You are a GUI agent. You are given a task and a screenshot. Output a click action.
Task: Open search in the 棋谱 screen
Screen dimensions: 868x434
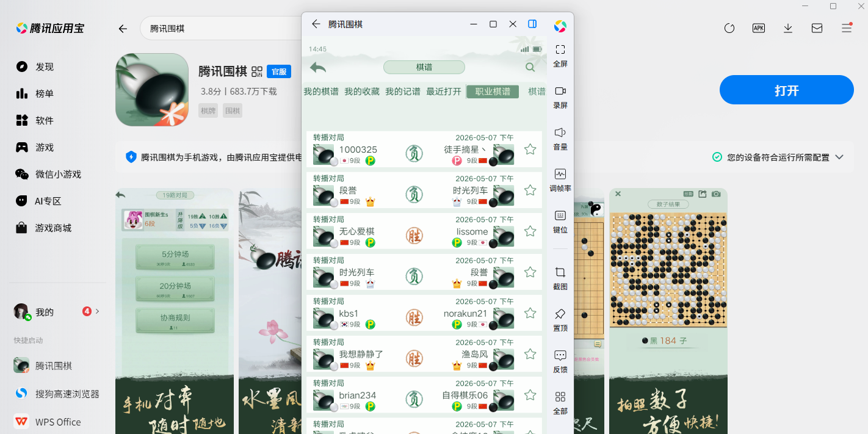click(530, 68)
